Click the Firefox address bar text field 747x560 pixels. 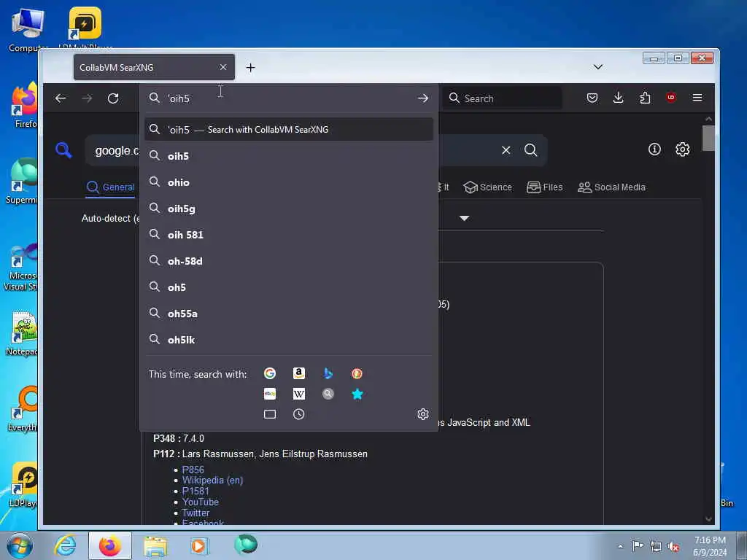tap(288, 98)
